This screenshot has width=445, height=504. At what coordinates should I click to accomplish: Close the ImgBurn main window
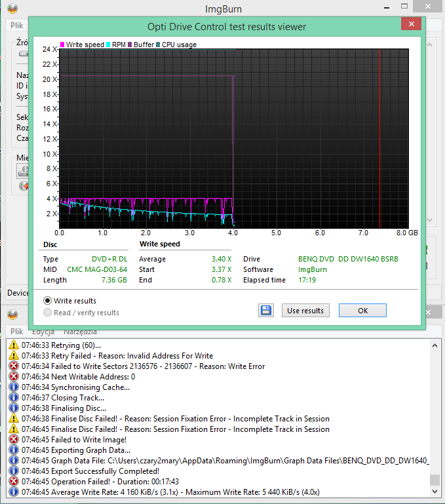[428, 6]
